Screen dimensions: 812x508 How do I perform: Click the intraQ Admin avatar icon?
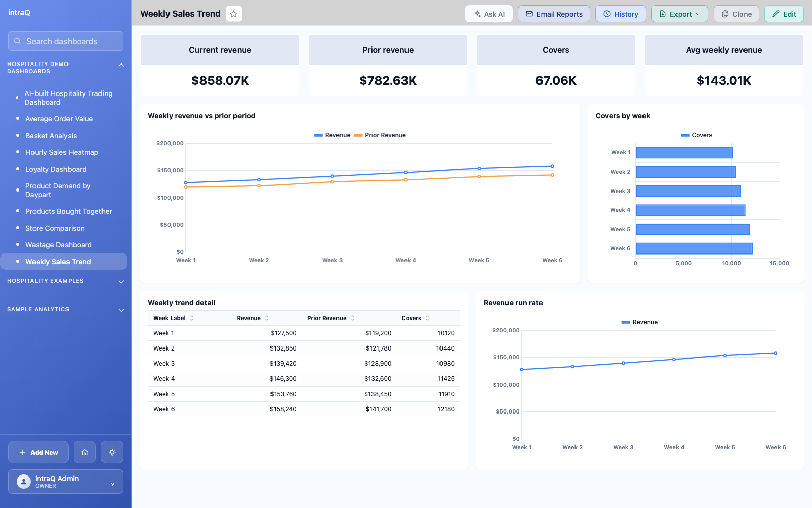click(x=24, y=482)
